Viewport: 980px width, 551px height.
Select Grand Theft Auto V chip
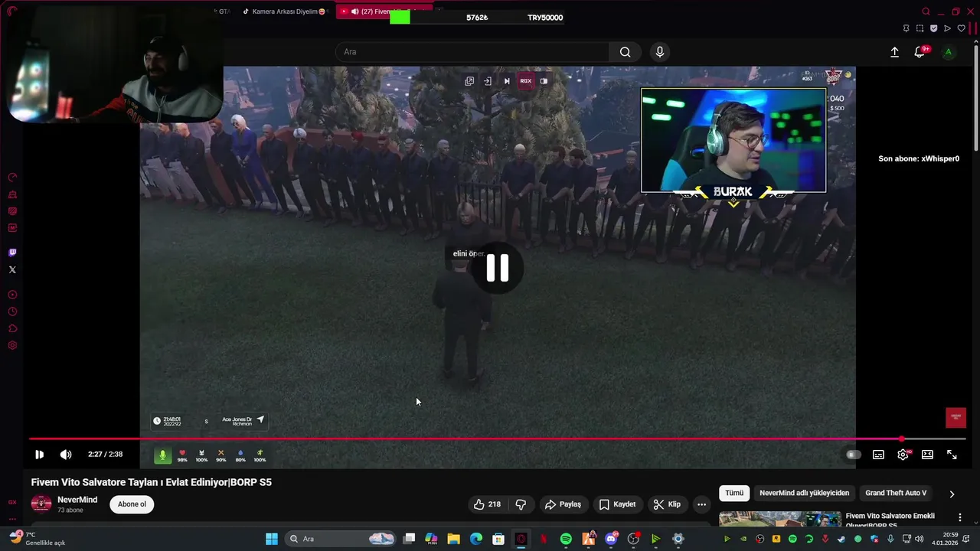coord(896,493)
